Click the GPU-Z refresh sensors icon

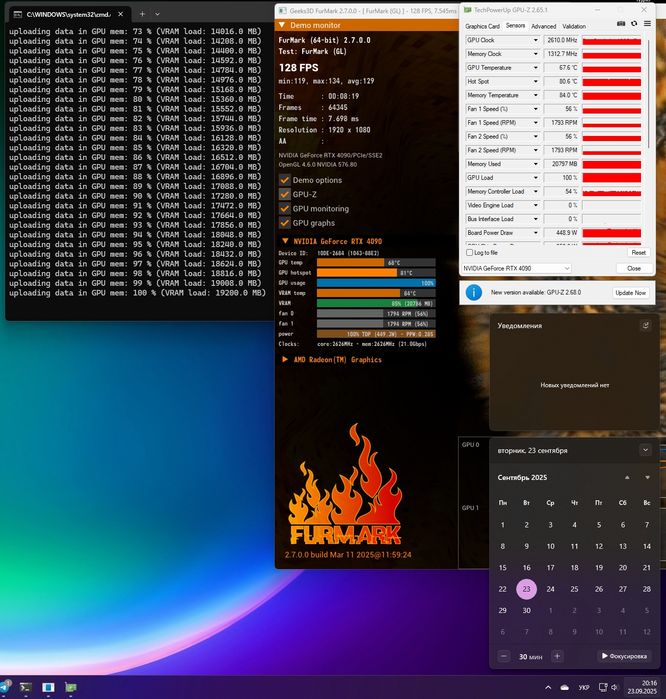coord(634,24)
